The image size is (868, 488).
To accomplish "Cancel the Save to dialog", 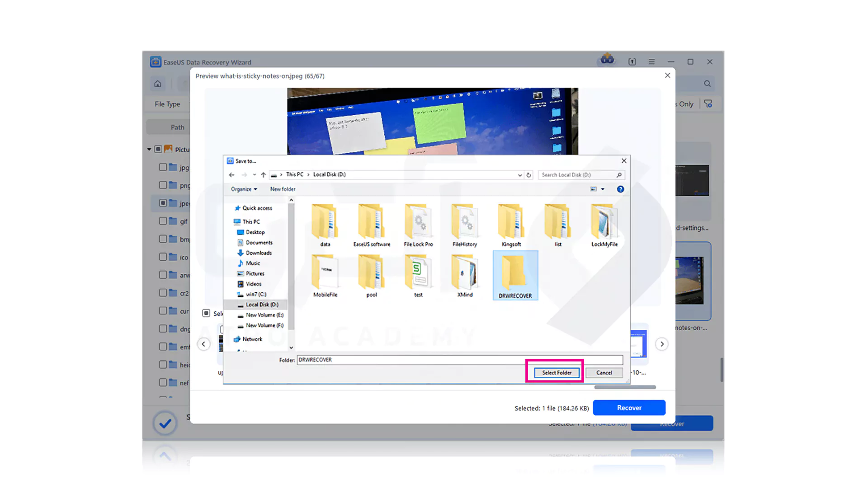I will [x=604, y=373].
